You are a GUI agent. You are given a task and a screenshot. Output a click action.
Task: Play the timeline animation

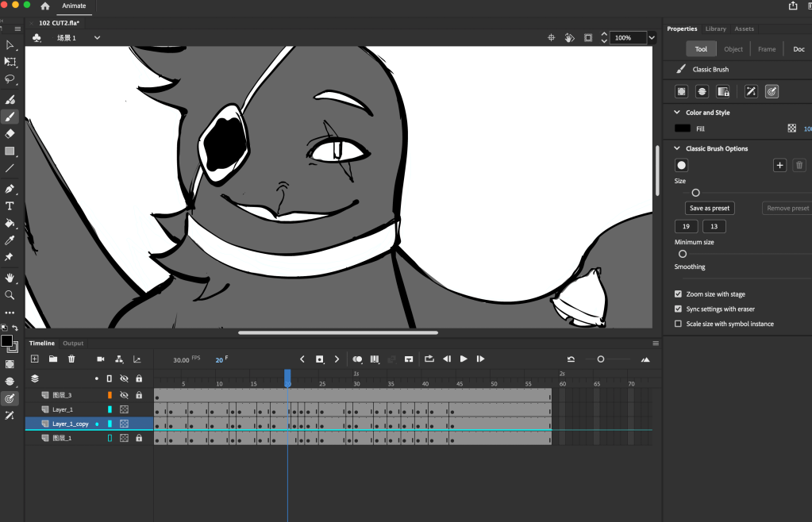pos(464,359)
